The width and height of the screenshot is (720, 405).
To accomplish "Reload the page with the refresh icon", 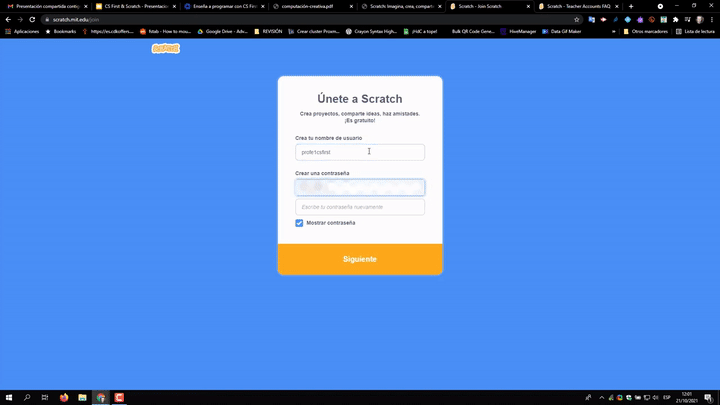I will [32, 19].
